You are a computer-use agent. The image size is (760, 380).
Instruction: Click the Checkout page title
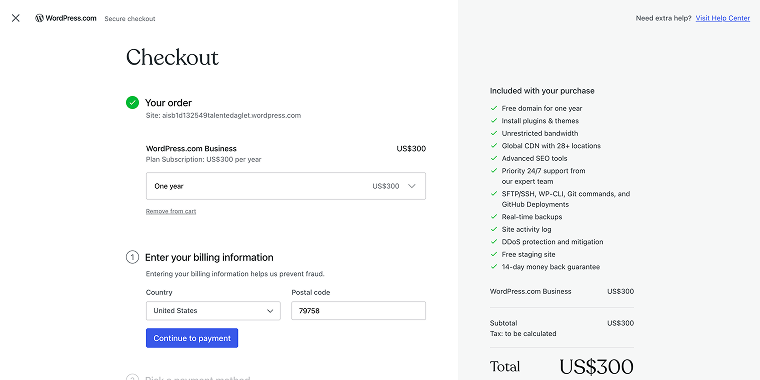pyautogui.click(x=172, y=57)
